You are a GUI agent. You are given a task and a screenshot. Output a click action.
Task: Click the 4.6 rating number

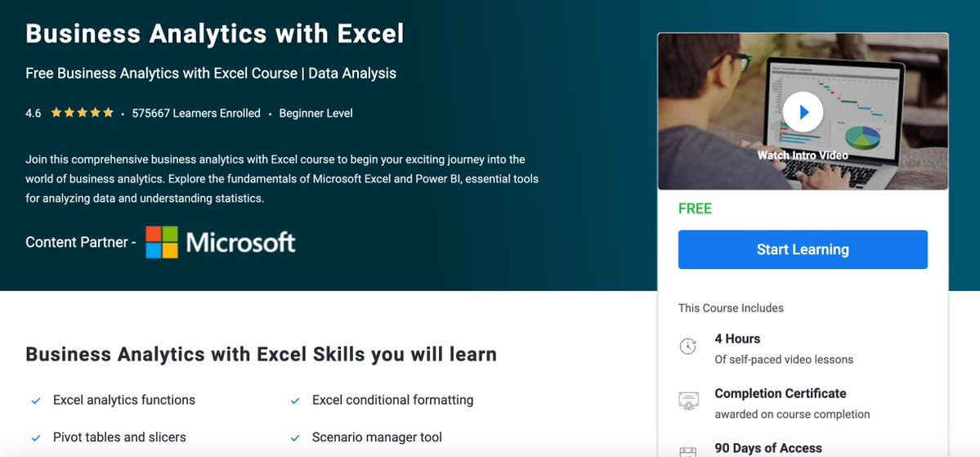click(34, 114)
